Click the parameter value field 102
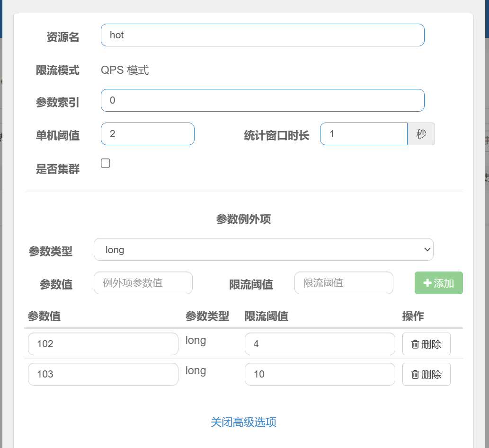The height and width of the screenshot is (448, 489). coord(103,344)
